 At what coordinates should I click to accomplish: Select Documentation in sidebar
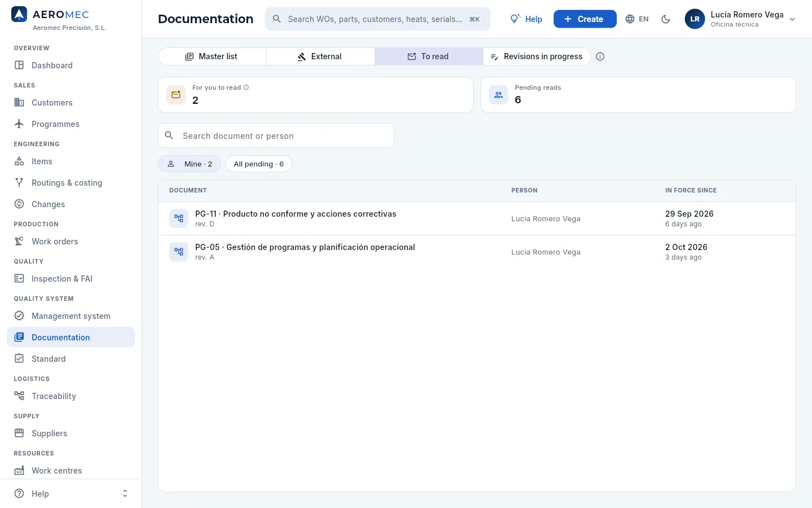[70, 338]
